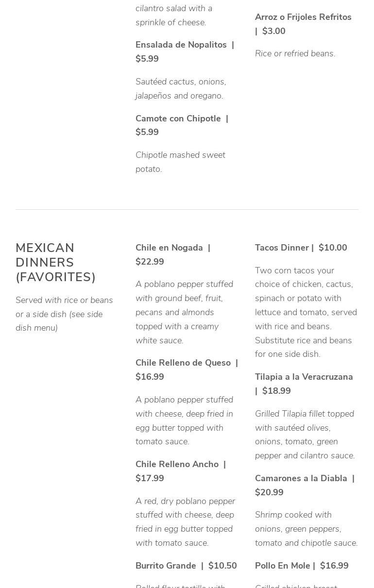Image resolution: width=374 pixels, height=588 pixels.
Task: Click the Chile Relleno Ancho description paragraph
Action: click(x=185, y=522)
